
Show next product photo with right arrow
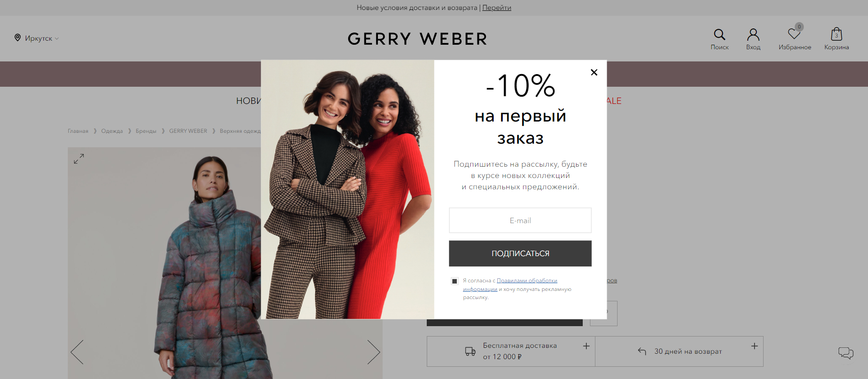(373, 352)
